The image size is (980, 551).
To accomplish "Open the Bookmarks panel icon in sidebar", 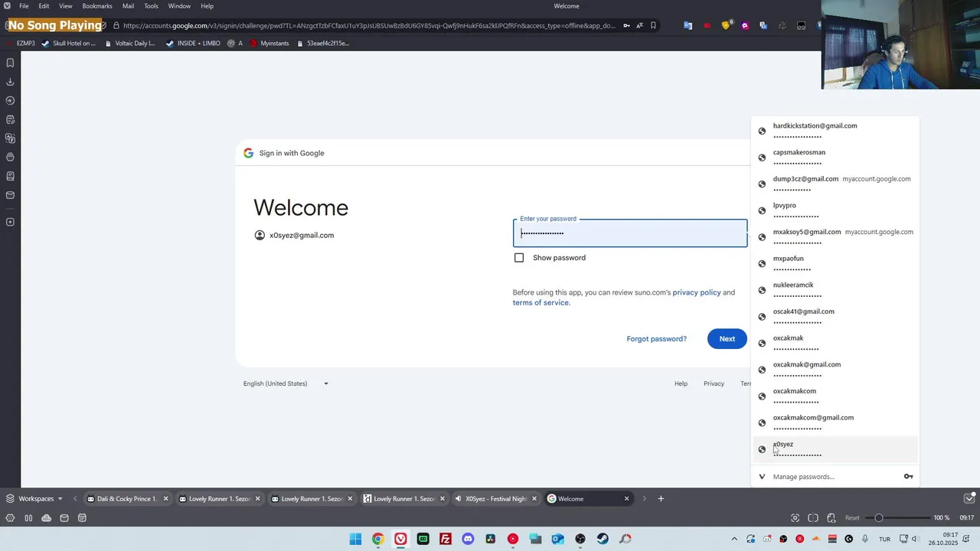I will tap(10, 63).
